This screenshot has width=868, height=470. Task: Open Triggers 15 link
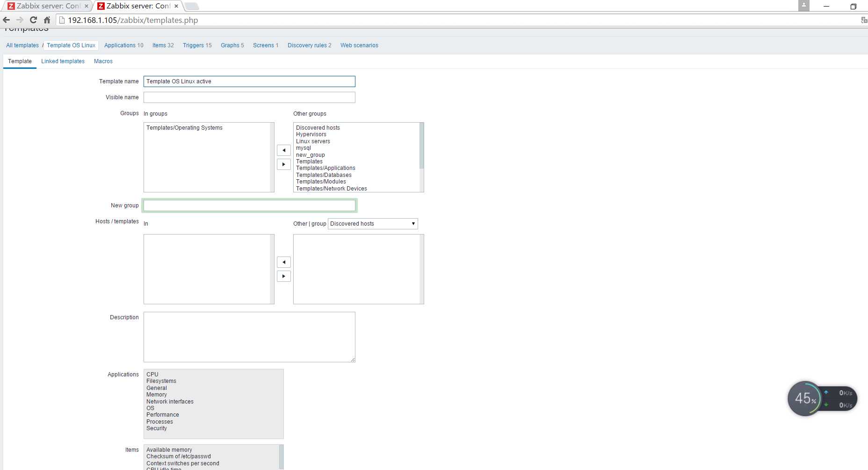pyautogui.click(x=197, y=45)
